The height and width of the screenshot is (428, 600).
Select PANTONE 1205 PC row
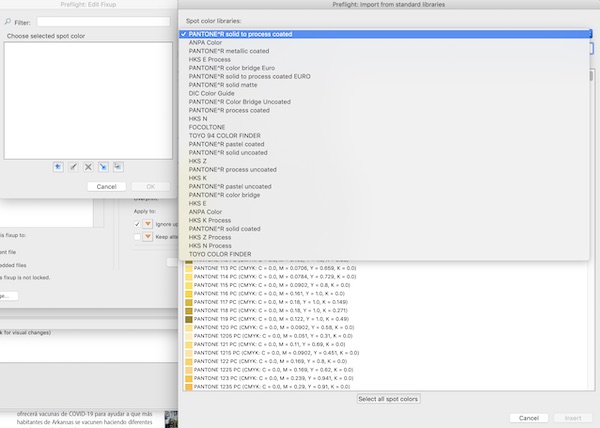point(386,336)
